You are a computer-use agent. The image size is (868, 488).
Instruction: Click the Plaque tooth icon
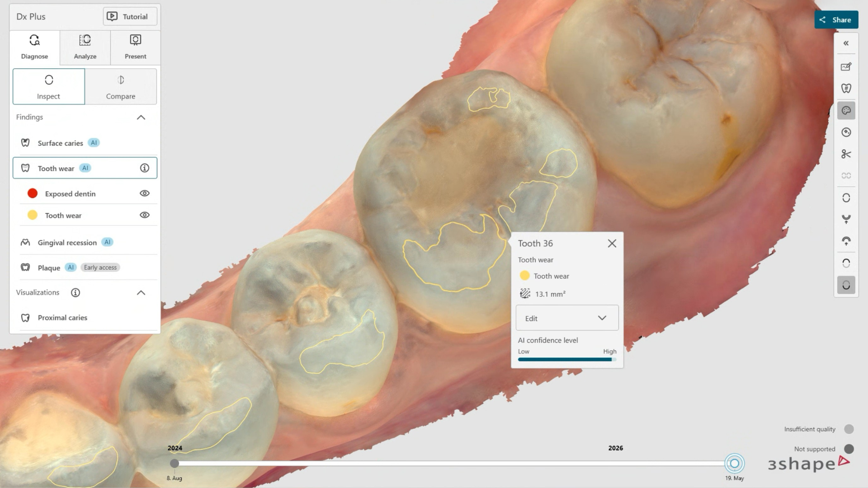pyautogui.click(x=25, y=267)
